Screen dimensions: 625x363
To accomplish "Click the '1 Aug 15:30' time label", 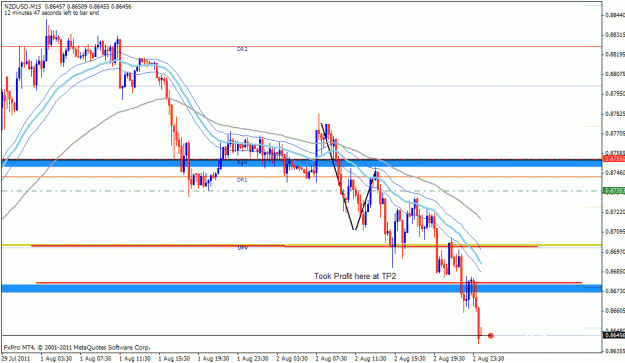I will 174,359.
